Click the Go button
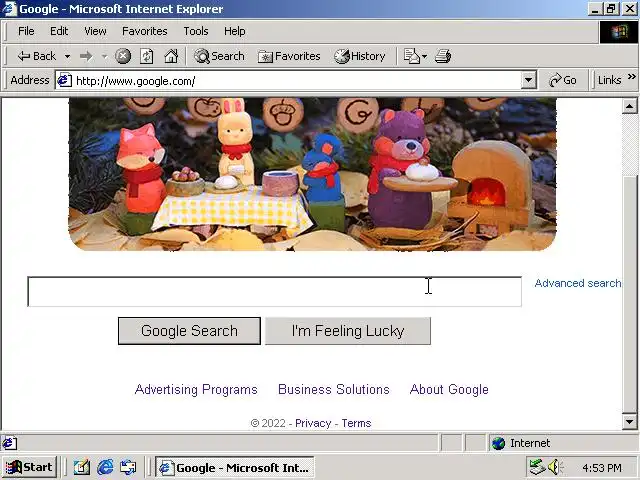Screen dimensions: 640x480 (x=563, y=80)
